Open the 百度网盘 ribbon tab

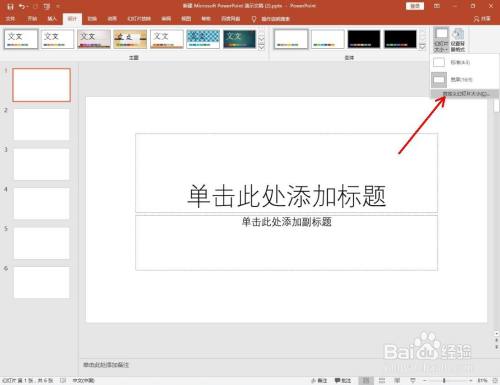[230, 19]
